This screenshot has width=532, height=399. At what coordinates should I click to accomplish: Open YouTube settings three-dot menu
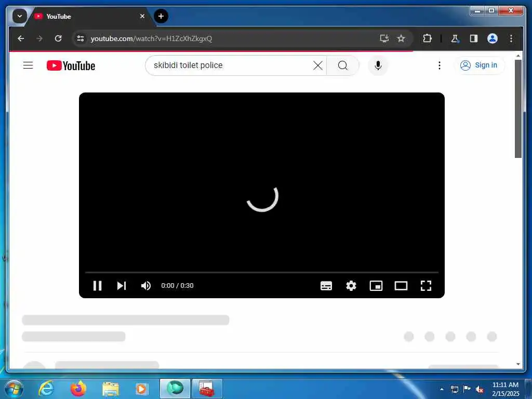pyautogui.click(x=440, y=65)
